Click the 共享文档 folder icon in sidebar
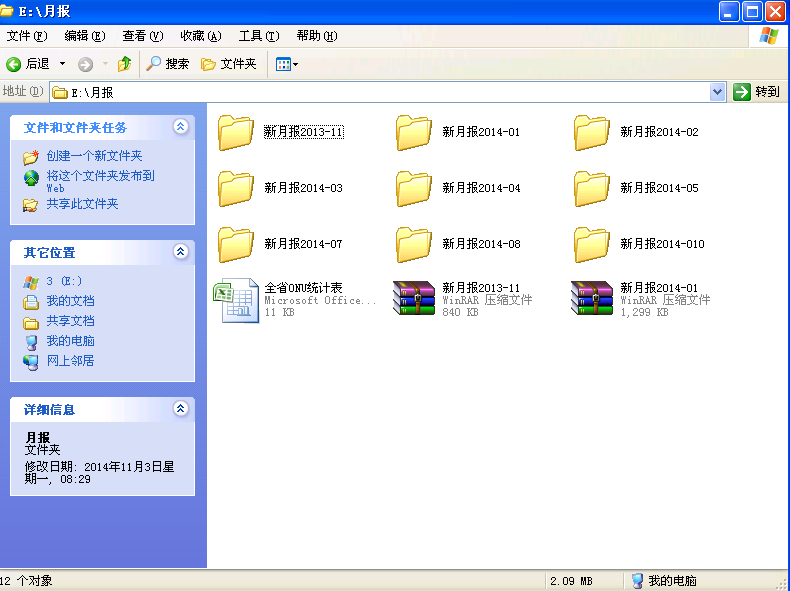This screenshot has width=790, height=591. pos(31,322)
